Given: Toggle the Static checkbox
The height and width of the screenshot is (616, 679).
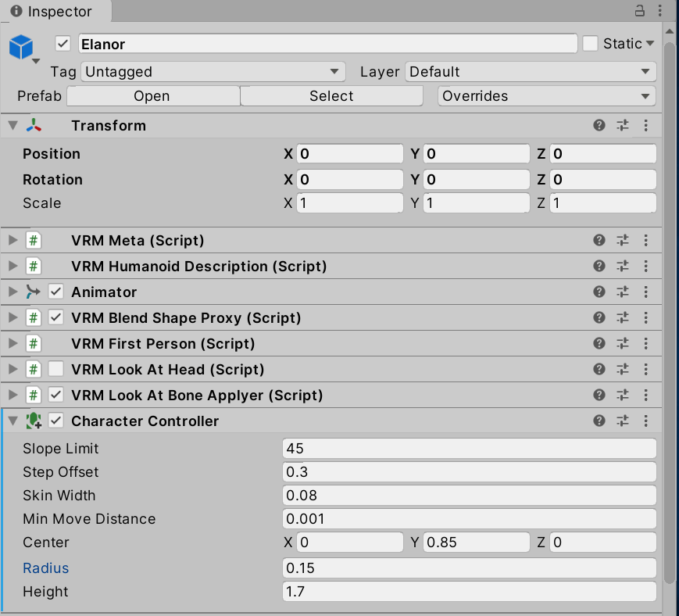Looking at the screenshot, I should pos(591,44).
